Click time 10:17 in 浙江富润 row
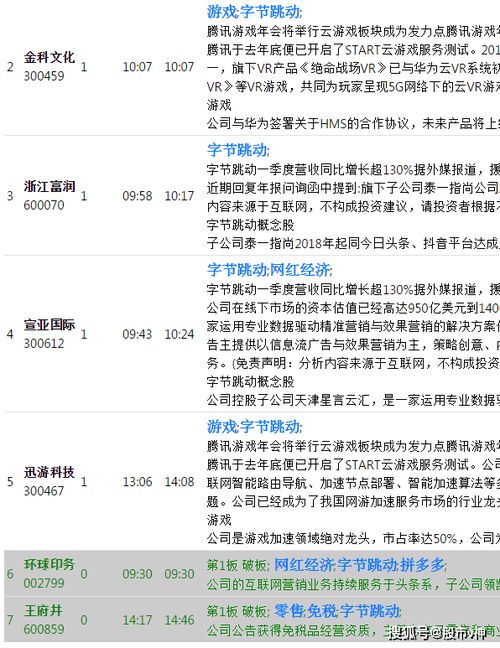This screenshot has height=648, width=500. (179, 196)
